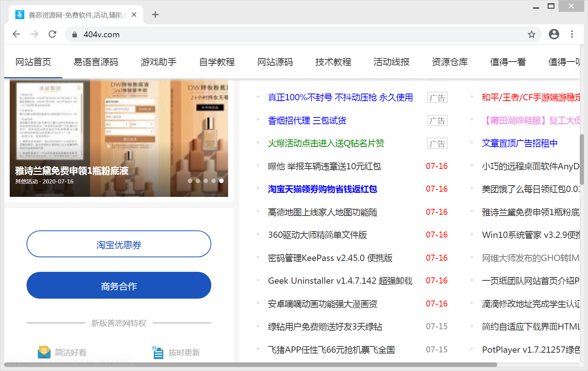Open link 香烟招代理 三包试货
Viewport: 588px width, 371px height.
307,120
